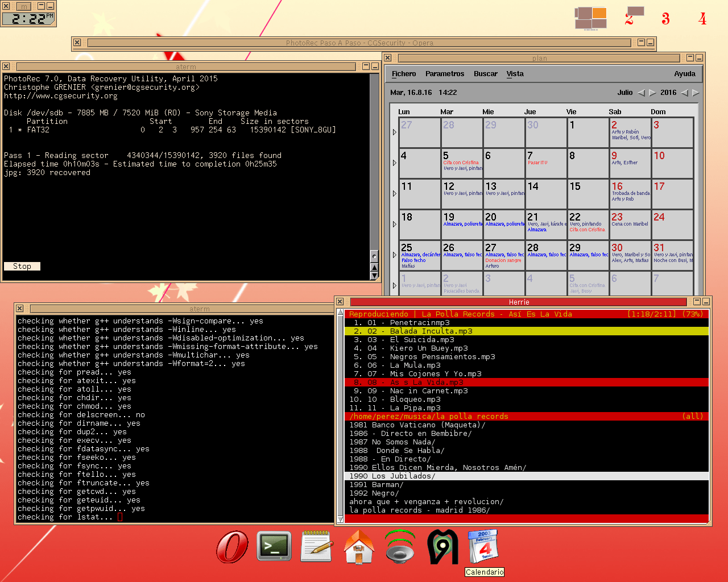The image size is (728, 582).
Task: Select 05 - Negros Pensamientos.mp3 track
Action: 527,357
